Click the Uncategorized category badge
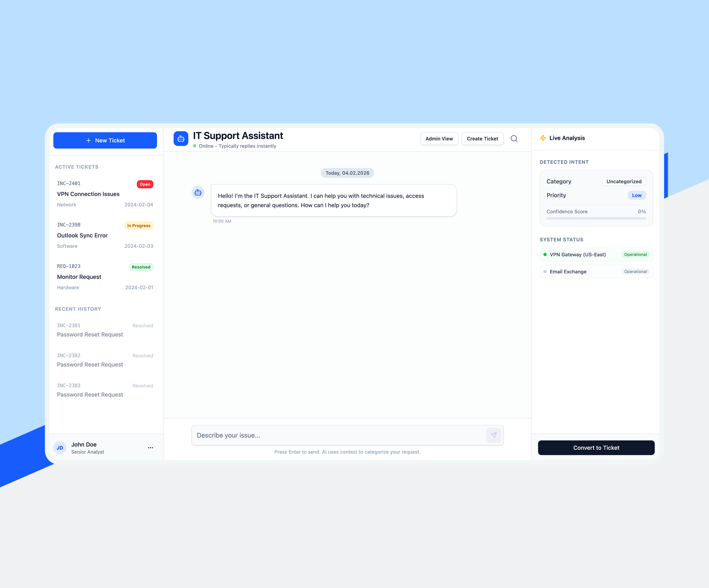Viewport: 709px width, 588px height. [x=624, y=182]
